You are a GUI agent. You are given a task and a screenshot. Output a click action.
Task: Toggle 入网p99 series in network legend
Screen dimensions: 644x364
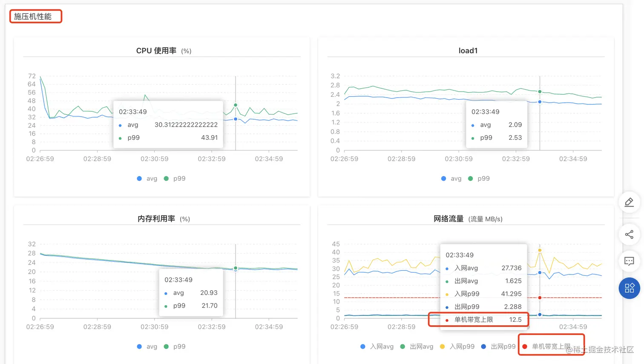pyautogui.click(x=457, y=347)
